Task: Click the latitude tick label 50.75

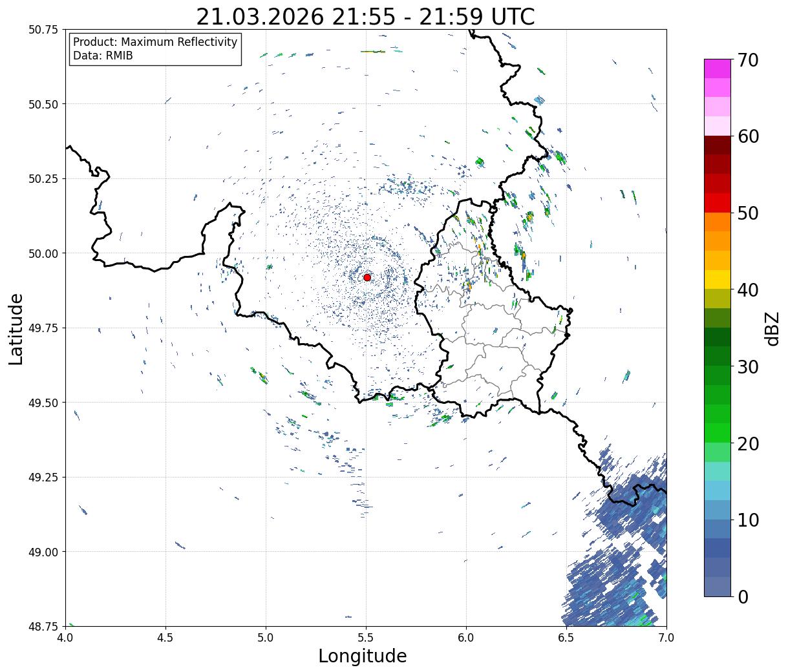Action: tap(43, 30)
